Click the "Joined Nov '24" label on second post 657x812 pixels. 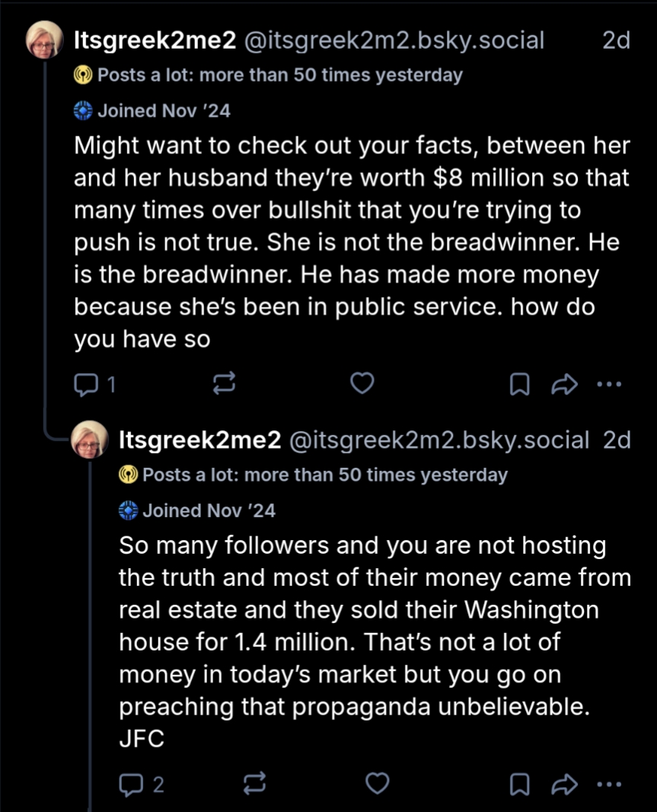tap(209, 510)
